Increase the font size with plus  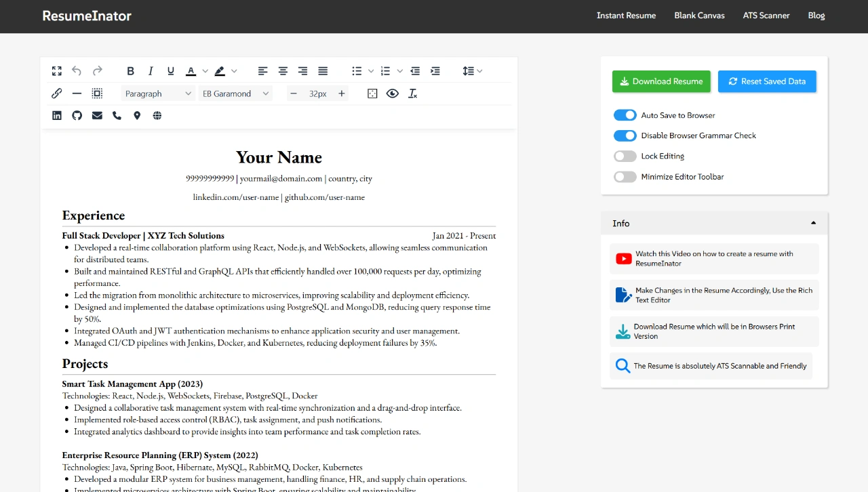point(342,94)
